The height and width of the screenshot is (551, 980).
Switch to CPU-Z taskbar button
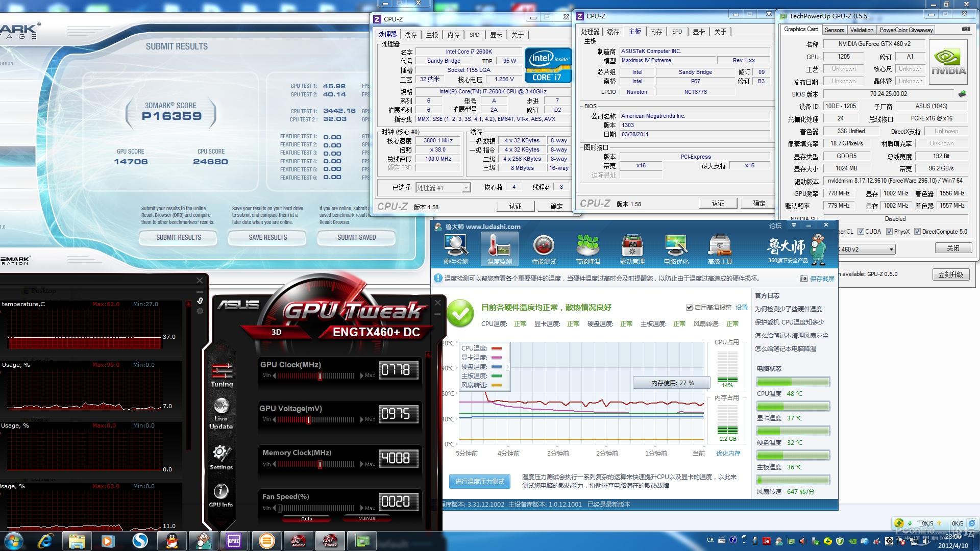point(234,540)
